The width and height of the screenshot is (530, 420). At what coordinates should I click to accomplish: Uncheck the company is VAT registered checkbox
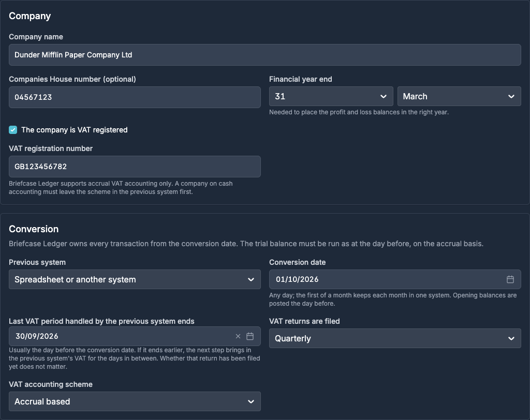[x=13, y=130]
